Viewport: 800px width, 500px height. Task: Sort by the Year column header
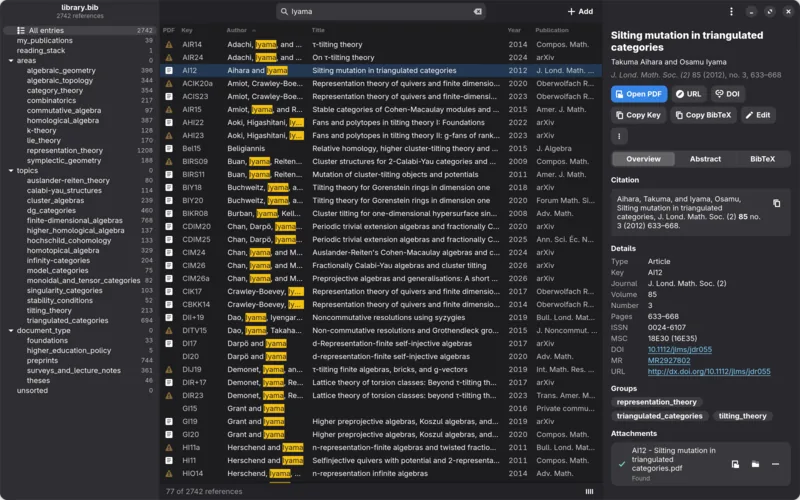(514, 31)
